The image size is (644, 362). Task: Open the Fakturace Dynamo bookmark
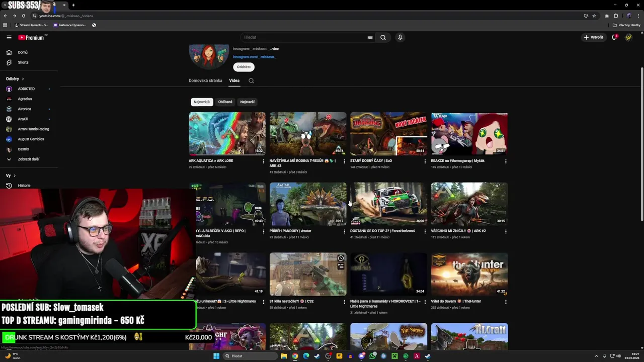pos(69,25)
